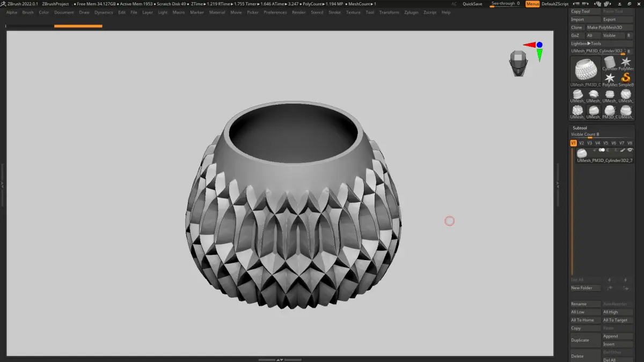Click the previous UI layout arrows icon
Viewport: 644px width, 362px height.
(577, 4)
